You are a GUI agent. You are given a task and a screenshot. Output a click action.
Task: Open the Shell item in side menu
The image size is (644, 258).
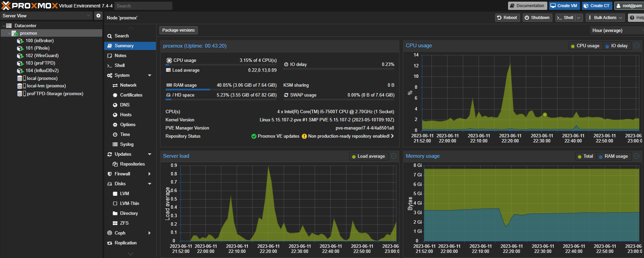tap(130, 66)
